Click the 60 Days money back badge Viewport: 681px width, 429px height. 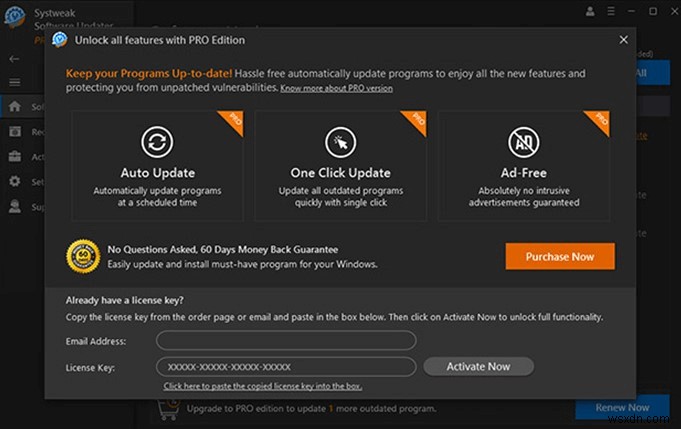pyautogui.click(x=80, y=255)
